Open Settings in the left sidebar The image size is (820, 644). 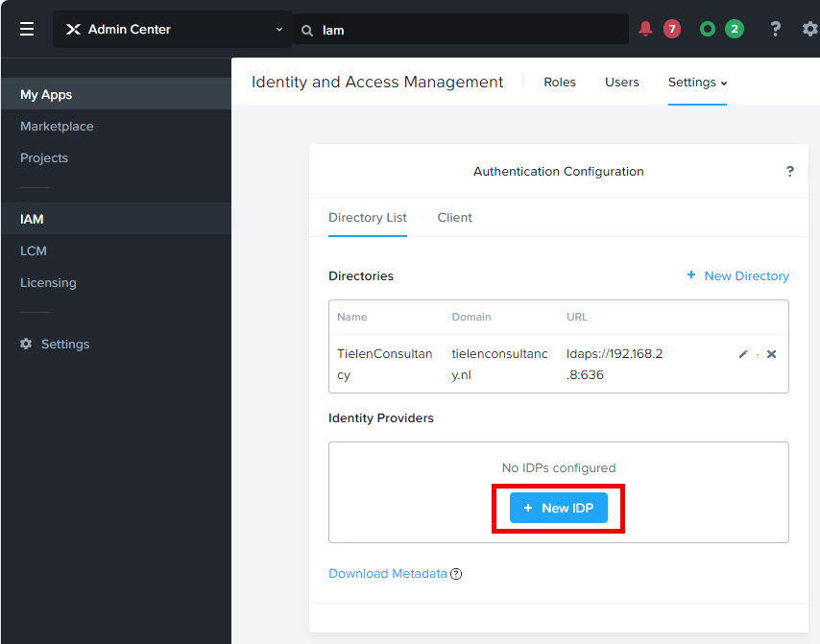click(x=65, y=344)
